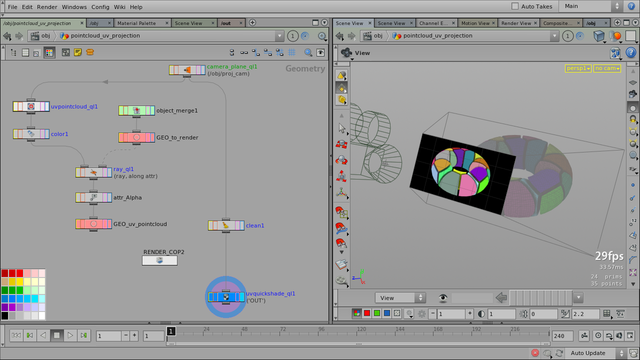Select the GEO_uv_pointcloud node
Screen dimensions: 640x360
(x=93, y=224)
